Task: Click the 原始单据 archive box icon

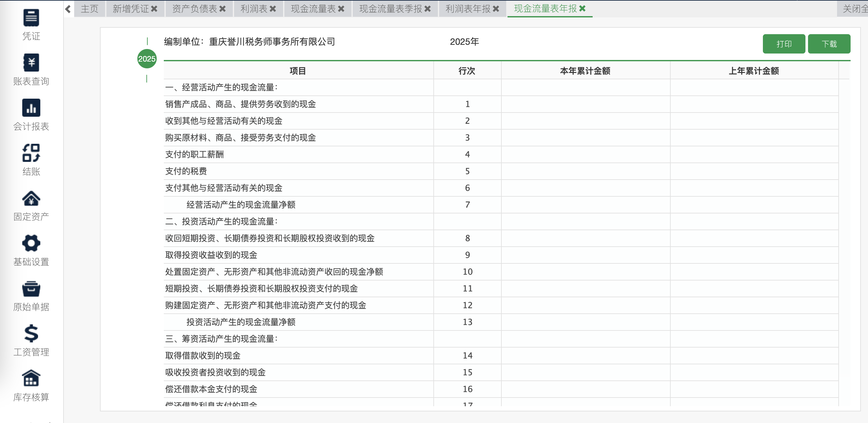Action: click(31, 289)
